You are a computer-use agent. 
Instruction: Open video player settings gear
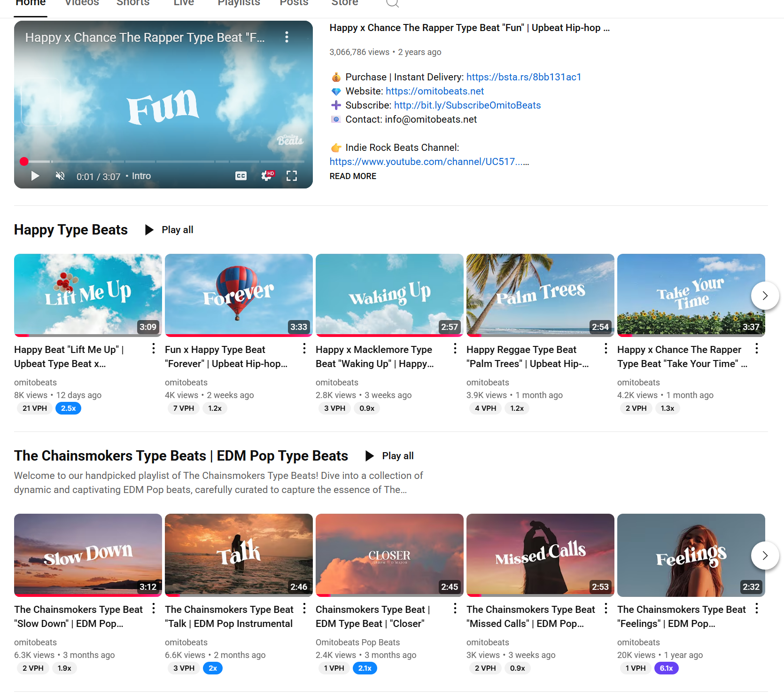tap(267, 176)
